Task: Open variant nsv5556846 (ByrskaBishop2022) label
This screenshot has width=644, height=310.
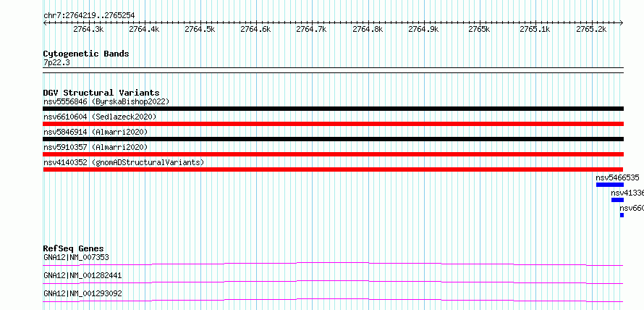Action: (106, 101)
